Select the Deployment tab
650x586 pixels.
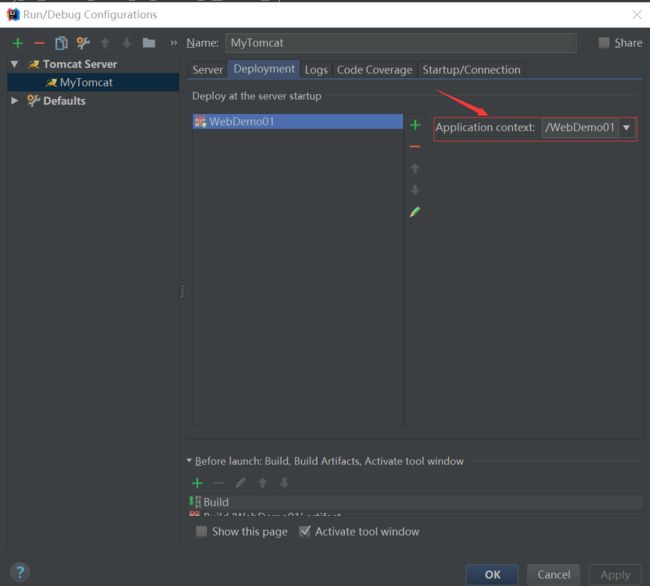coord(264,69)
